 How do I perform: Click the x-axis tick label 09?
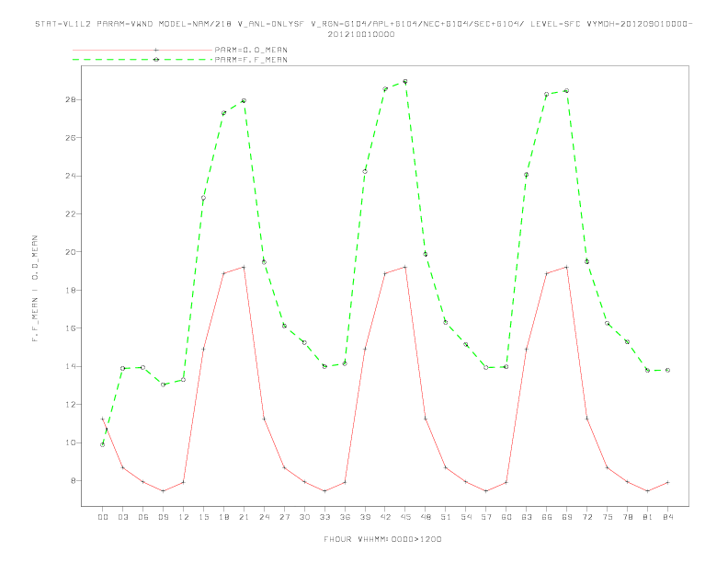tap(163, 517)
